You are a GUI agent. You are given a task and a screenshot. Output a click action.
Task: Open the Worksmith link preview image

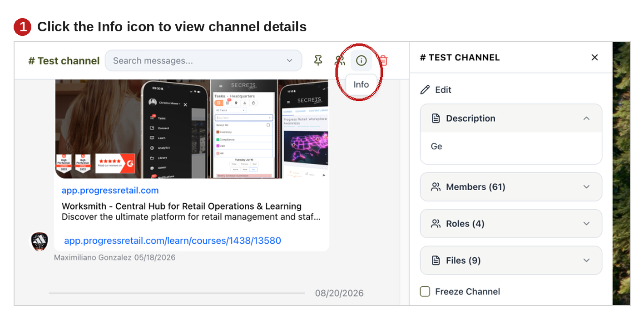click(x=192, y=129)
